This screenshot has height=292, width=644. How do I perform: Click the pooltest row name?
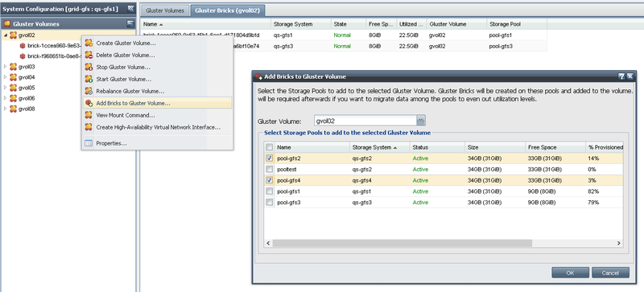tap(287, 169)
